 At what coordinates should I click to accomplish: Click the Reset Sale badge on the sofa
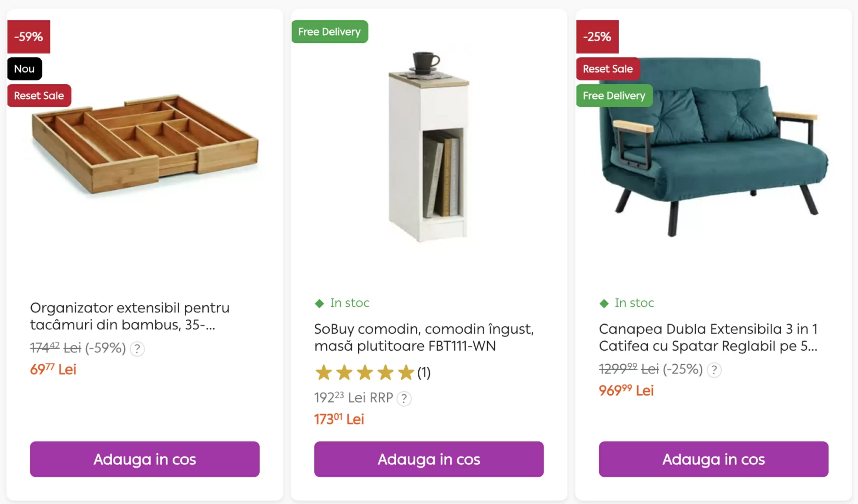click(x=608, y=69)
